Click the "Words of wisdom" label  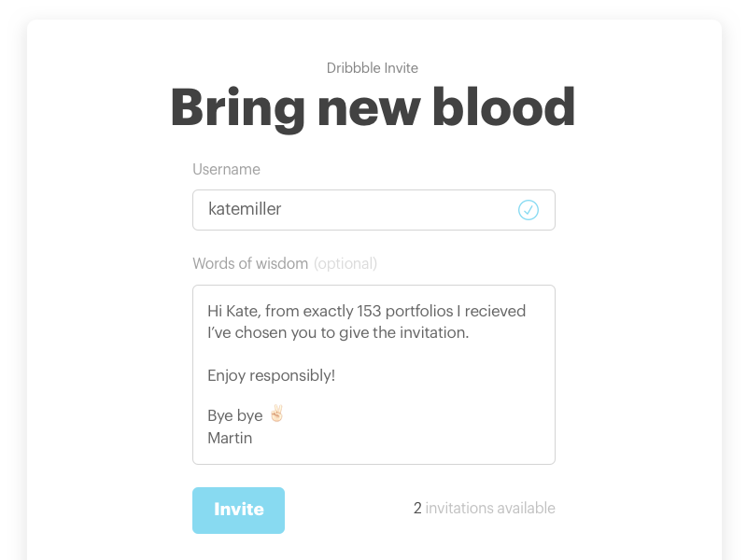coord(250,263)
